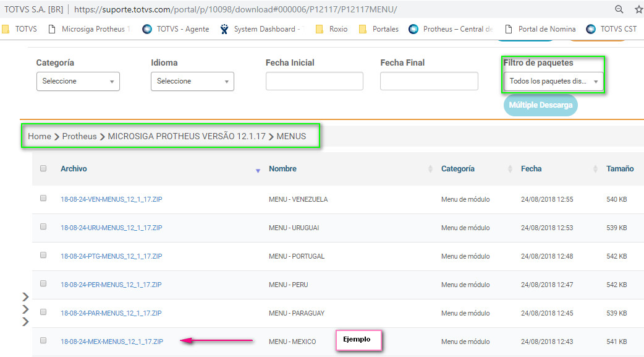Open the TOTVS CST bookmark
The image size is (644, 357).
[x=612, y=29]
